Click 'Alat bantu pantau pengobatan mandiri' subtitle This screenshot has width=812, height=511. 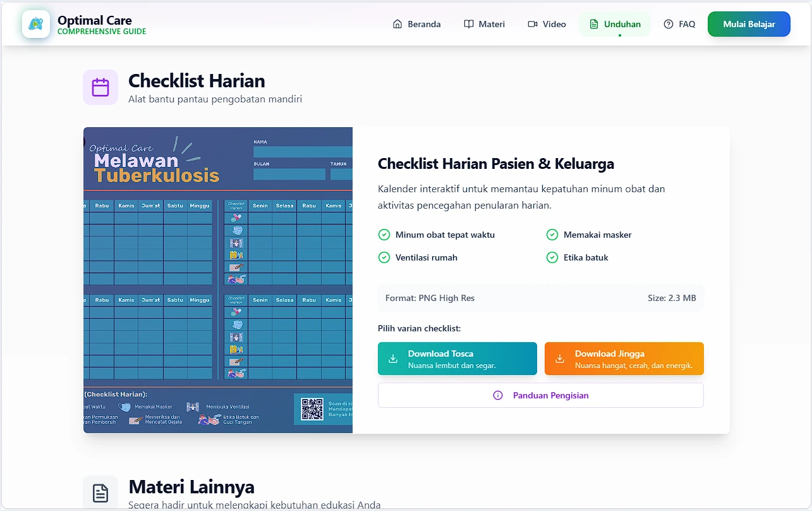pyautogui.click(x=215, y=99)
